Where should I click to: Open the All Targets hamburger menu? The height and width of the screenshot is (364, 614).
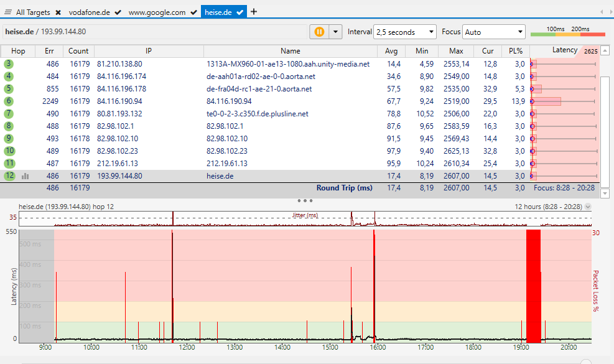point(8,12)
